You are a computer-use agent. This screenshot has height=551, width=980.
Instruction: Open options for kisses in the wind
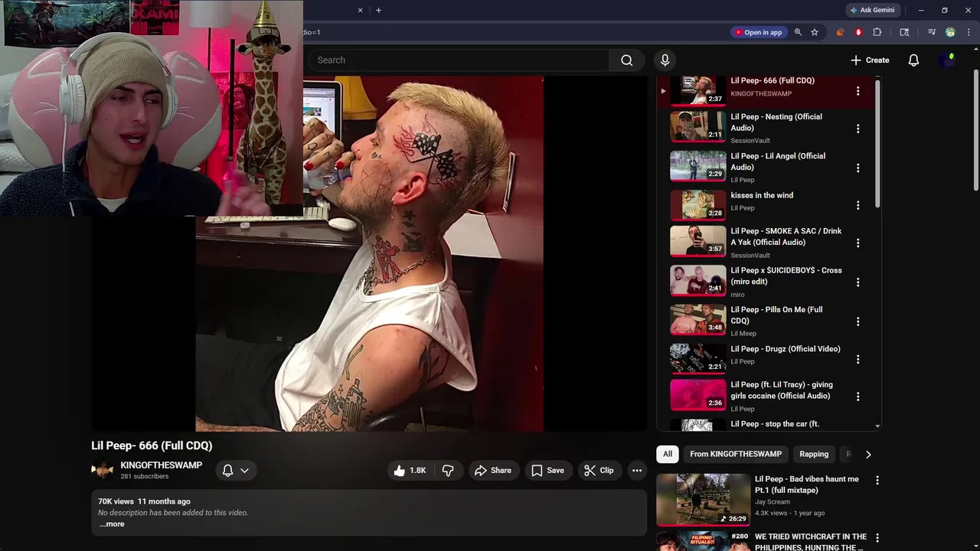857,205
